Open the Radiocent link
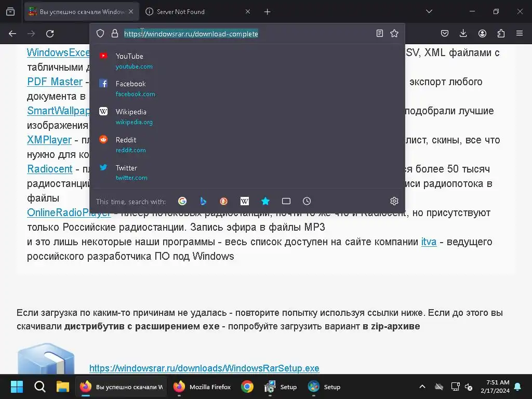Screen dimensions: 532x399 coord(49,169)
